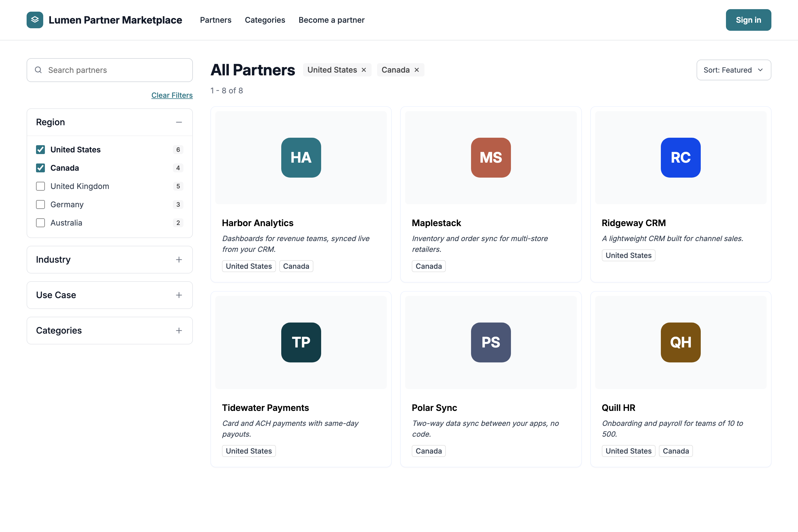This screenshot has width=798, height=532.
Task: Go to the Partners nav item
Action: point(216,20)
